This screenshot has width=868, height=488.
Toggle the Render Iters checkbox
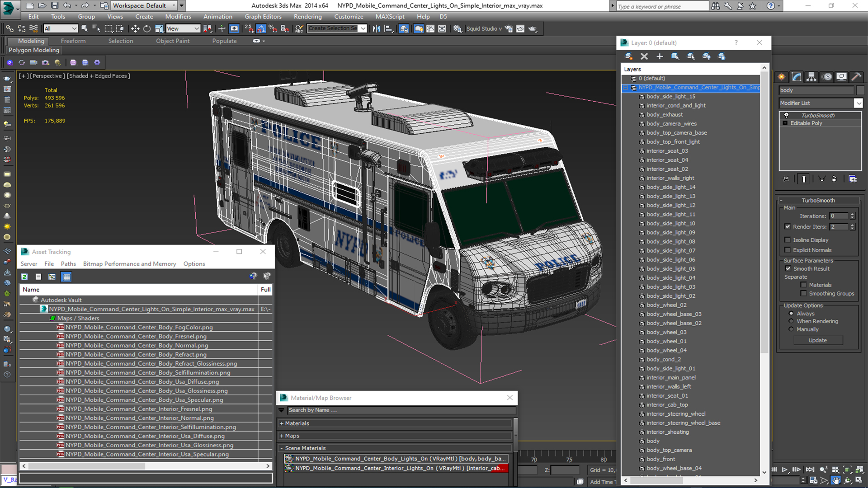pyautogui.click(x=788, y=226)
